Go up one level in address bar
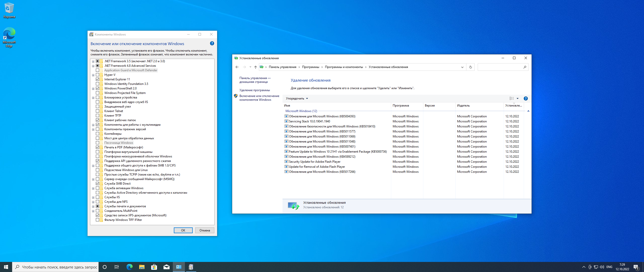Screen dimensions: 644x272 click(x=255, y=67)
